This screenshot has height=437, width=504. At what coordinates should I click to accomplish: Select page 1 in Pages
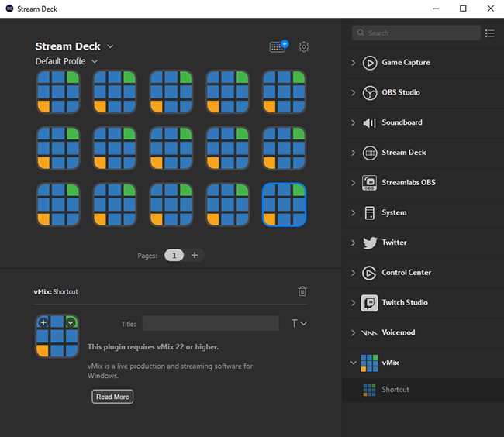(x=174, y=255)
